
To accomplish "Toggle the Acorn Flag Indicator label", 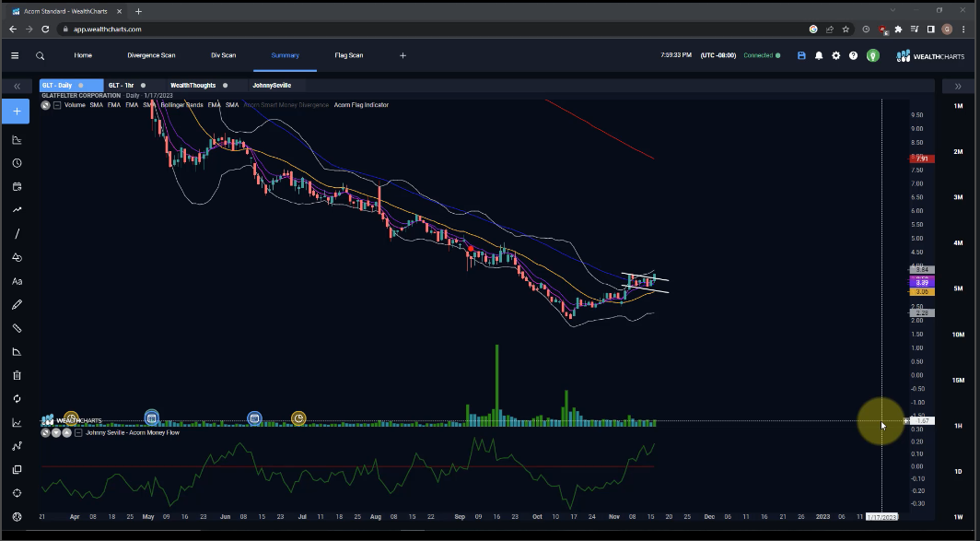I will point(361,105).
